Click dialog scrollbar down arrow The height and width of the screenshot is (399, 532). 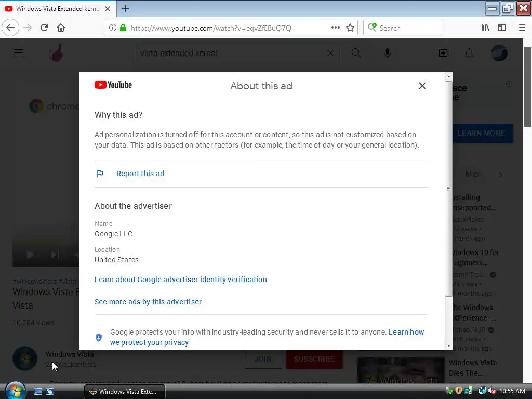pos(448,345)
